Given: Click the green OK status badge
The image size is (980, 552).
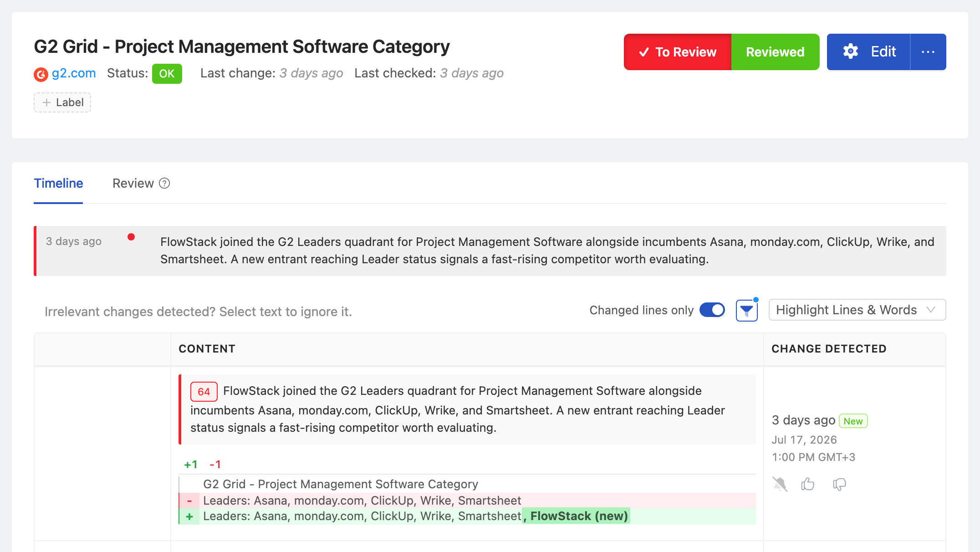Looking at the screenshot, I should click(167, 74).
